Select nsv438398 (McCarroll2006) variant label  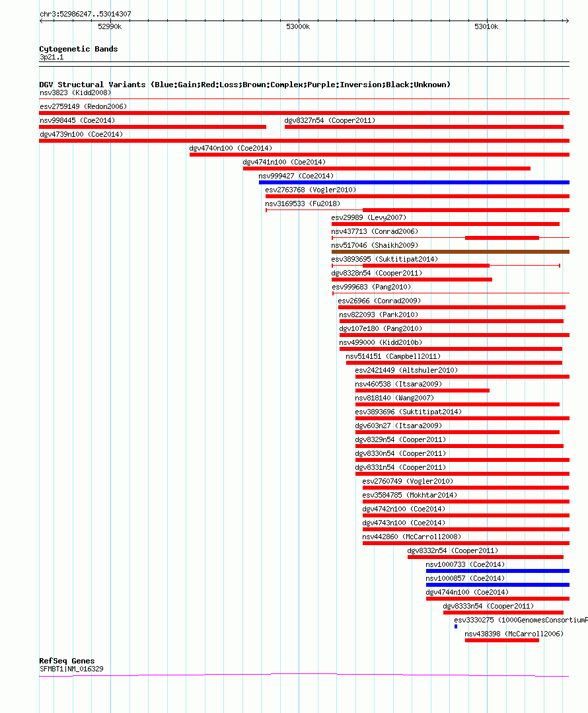tap(514, 634)
